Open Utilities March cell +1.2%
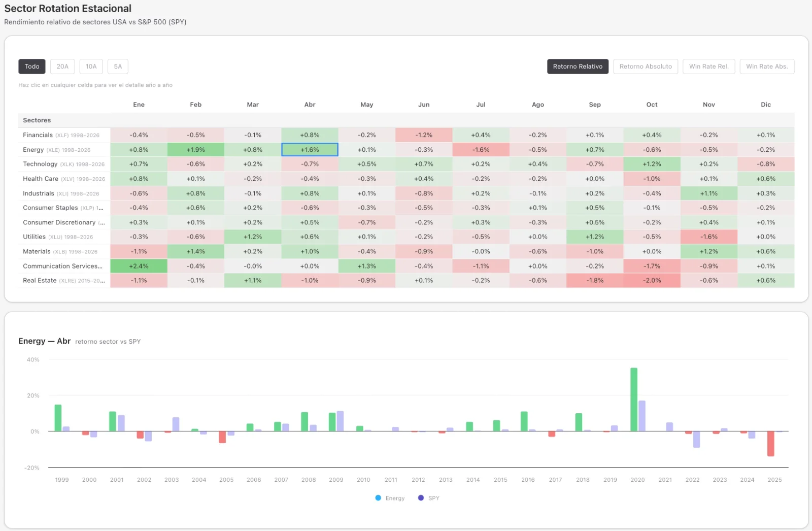 point(253,237)
